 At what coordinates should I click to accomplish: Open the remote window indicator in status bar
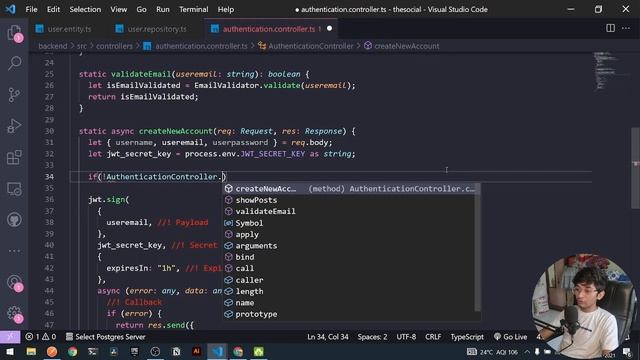click(x=10, y=337)
